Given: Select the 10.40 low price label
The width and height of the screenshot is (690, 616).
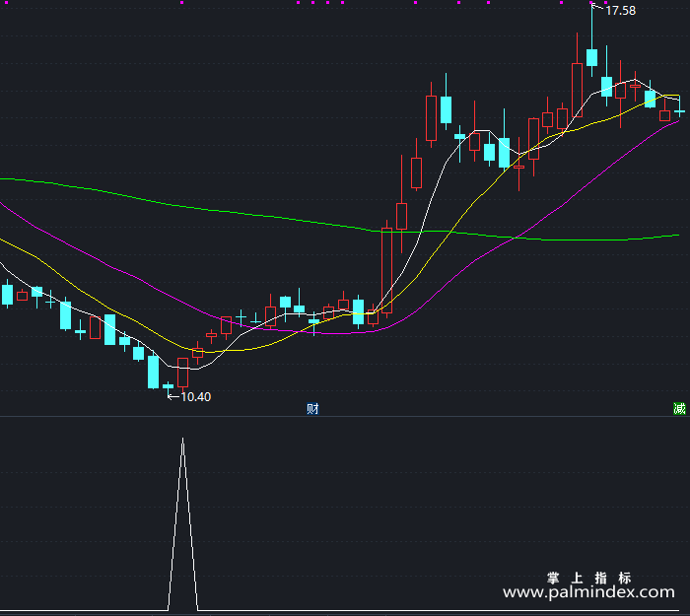Looking at the screenshot, I should point(196,397).
